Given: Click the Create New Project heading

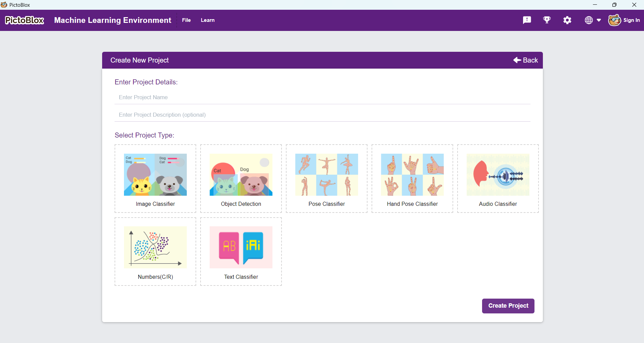Looking at the screenshot, I should tap(139, 60).
